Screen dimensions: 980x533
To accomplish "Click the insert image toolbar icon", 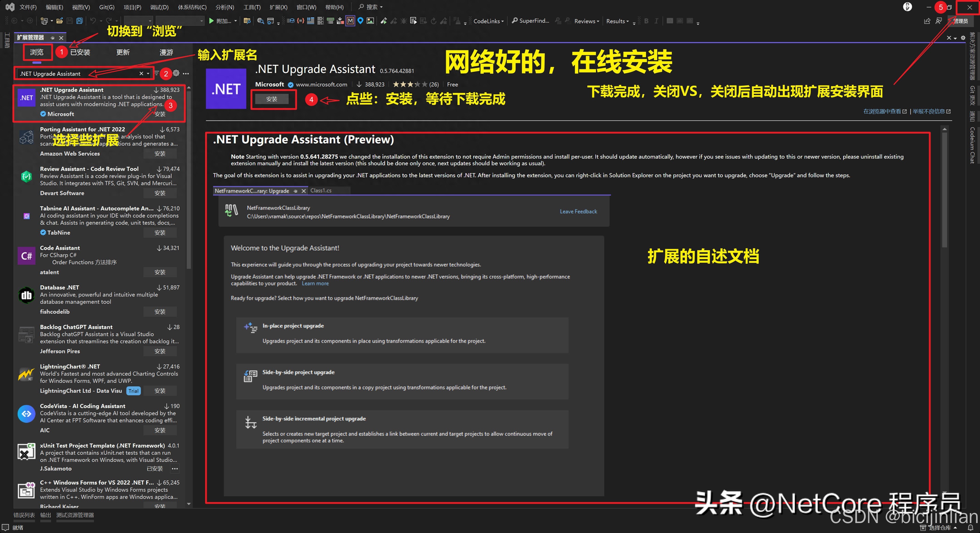I will point(370,21).
